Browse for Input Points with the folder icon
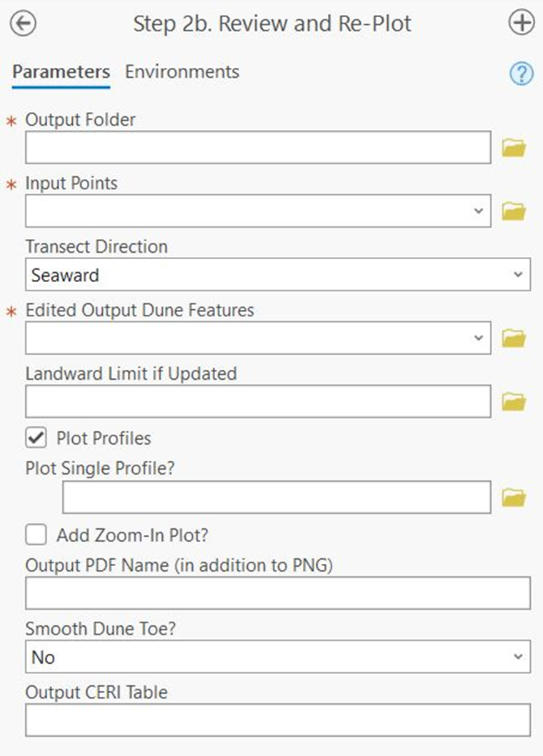The height and width of the screenshot is (756, 543). coord(514,211)
